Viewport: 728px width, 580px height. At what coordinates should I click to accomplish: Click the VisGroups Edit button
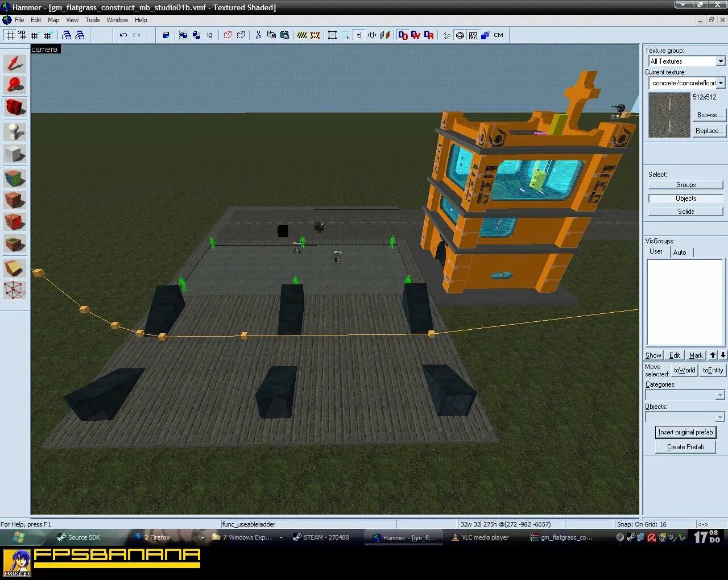(675, 355)
